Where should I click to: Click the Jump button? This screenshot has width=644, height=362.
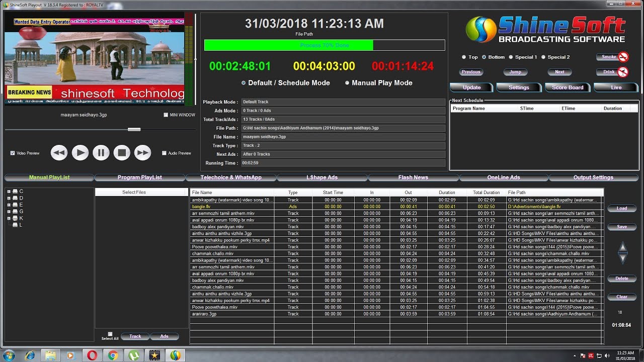tap(515, 72)
